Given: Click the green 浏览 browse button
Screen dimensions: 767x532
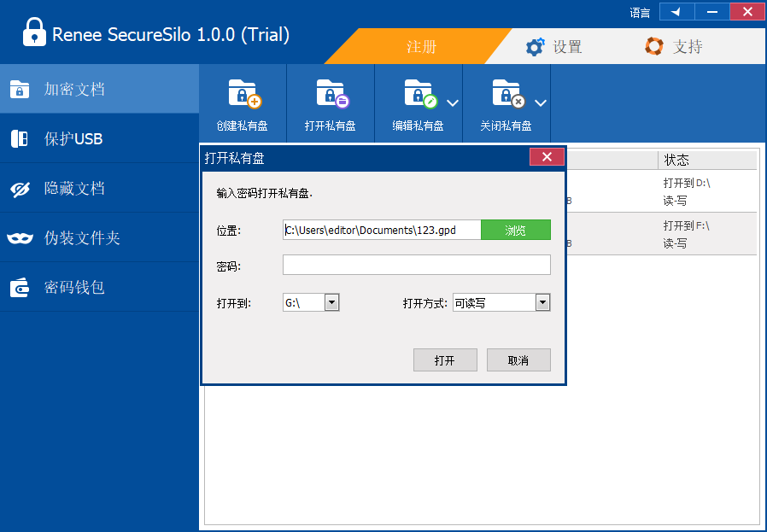Looking at the screenshot, I should [516, 230].
